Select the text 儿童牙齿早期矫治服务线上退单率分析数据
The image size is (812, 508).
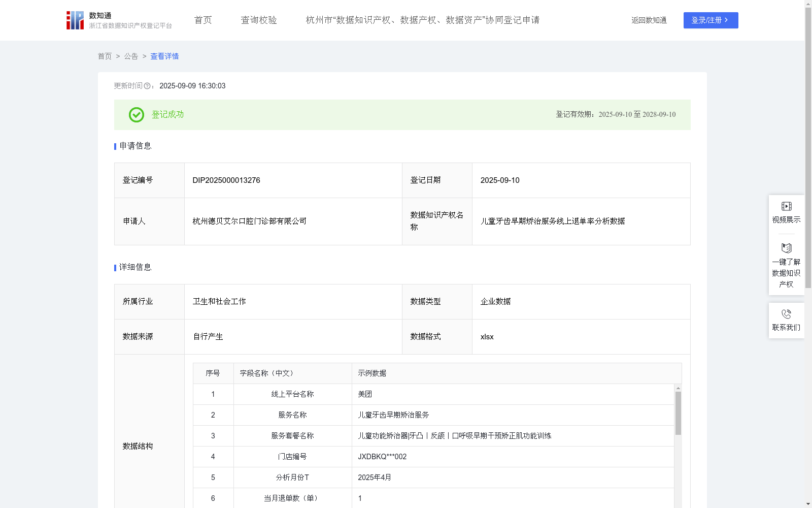pos(553,221)
